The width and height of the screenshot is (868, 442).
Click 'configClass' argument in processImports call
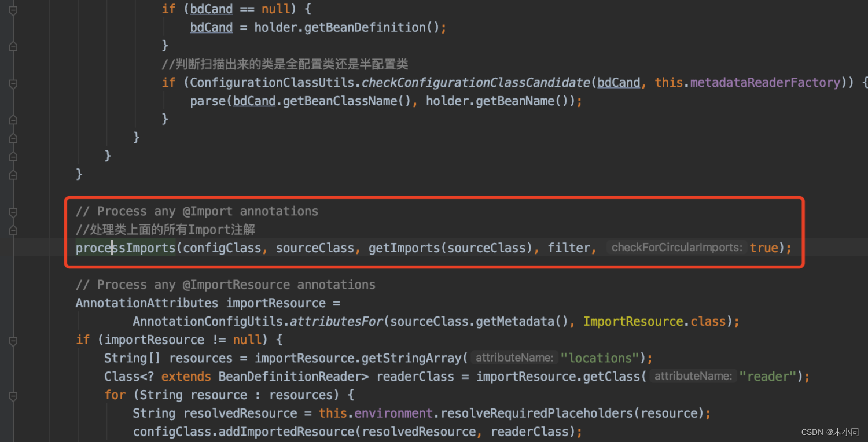coord(222,248)
